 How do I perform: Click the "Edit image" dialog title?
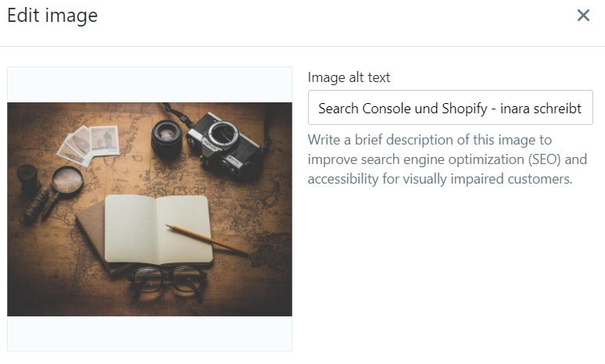[x=52, y=16]
